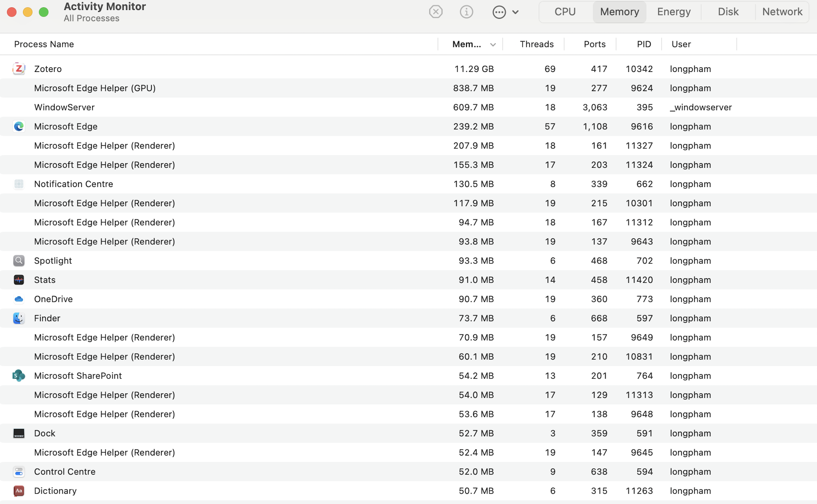The height and width of the screenshot is (504, 817).
Task: Sort by the Threads column header
Action: point(536,44)
